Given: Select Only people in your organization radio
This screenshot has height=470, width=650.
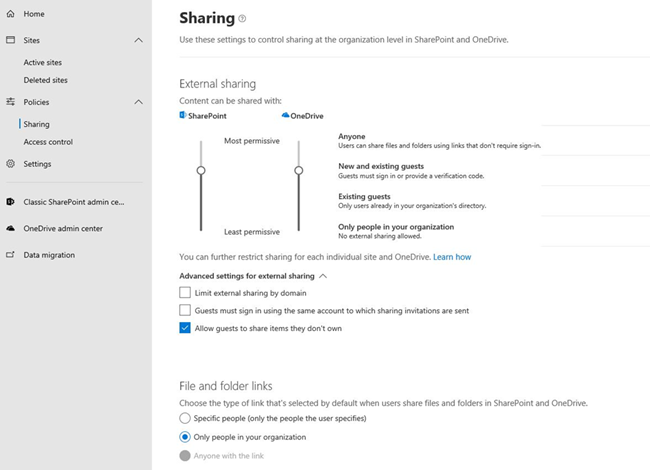Looking at the screenshot, I should [x=185, y=437].
